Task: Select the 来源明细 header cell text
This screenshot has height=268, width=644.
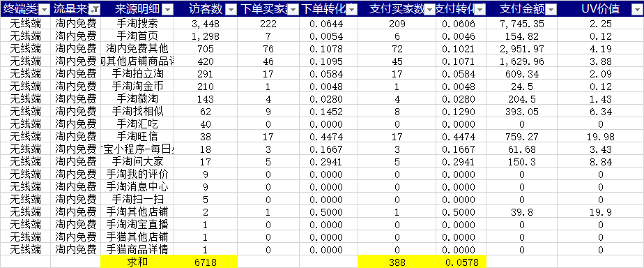Action: 137,9
